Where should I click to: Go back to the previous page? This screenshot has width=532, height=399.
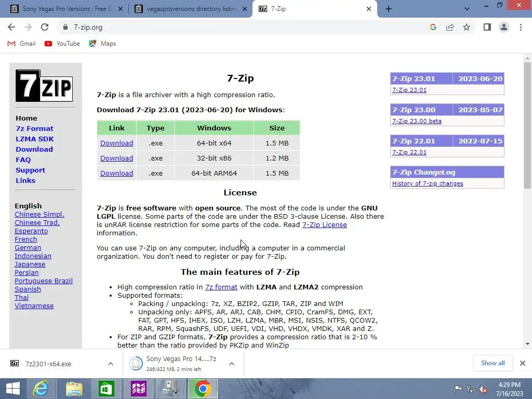pyautogui.click(x=11, y=27)
